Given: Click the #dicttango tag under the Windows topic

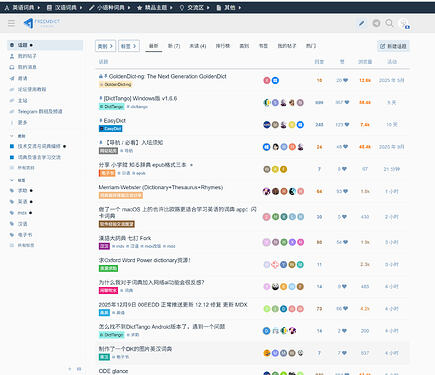Looking at the screenshot, I should point(137,107).
